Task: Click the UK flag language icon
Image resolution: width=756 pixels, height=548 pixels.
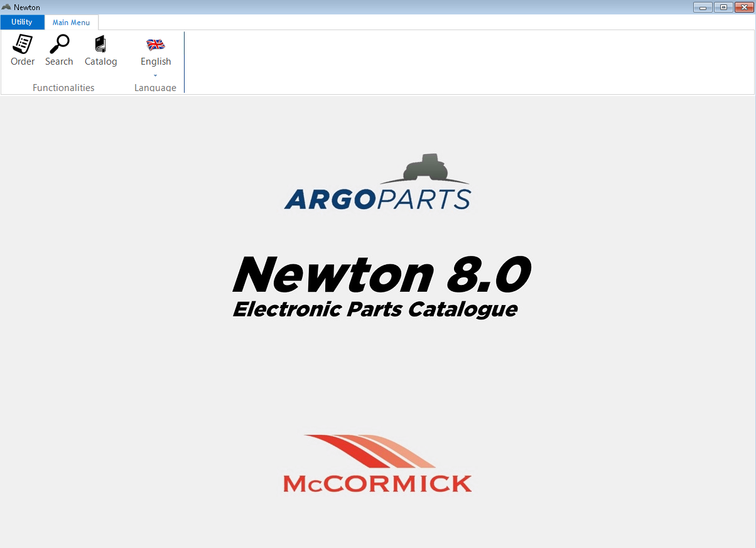Action: coord(155,45)
